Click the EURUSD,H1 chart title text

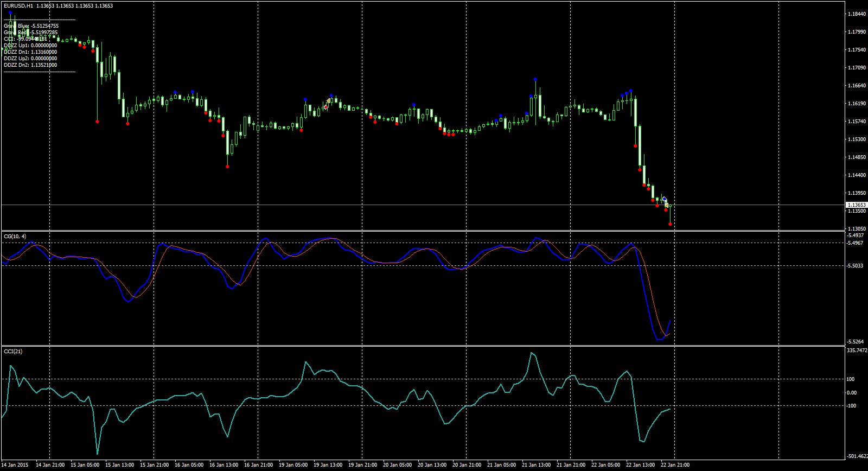tap(18, 6)
